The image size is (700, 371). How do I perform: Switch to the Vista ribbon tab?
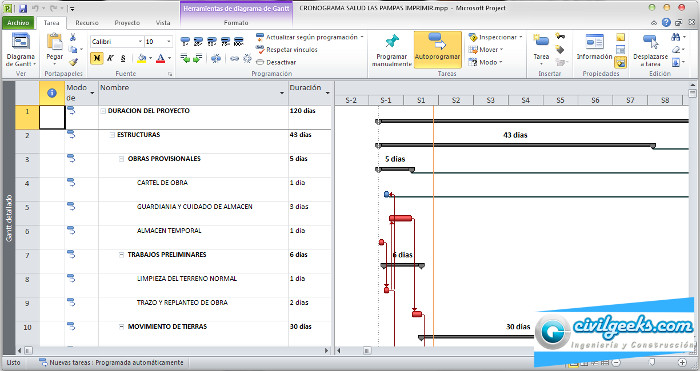coord(163,23)
